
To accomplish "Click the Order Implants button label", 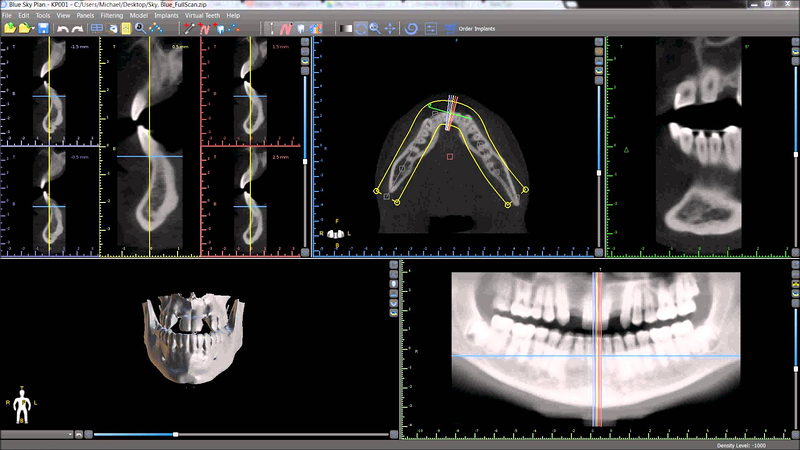I will 476,29.
